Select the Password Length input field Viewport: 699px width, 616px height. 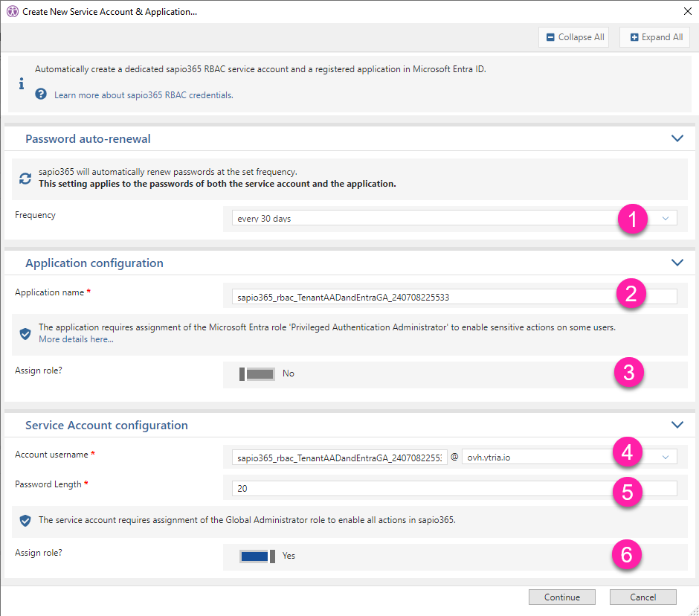446,488
